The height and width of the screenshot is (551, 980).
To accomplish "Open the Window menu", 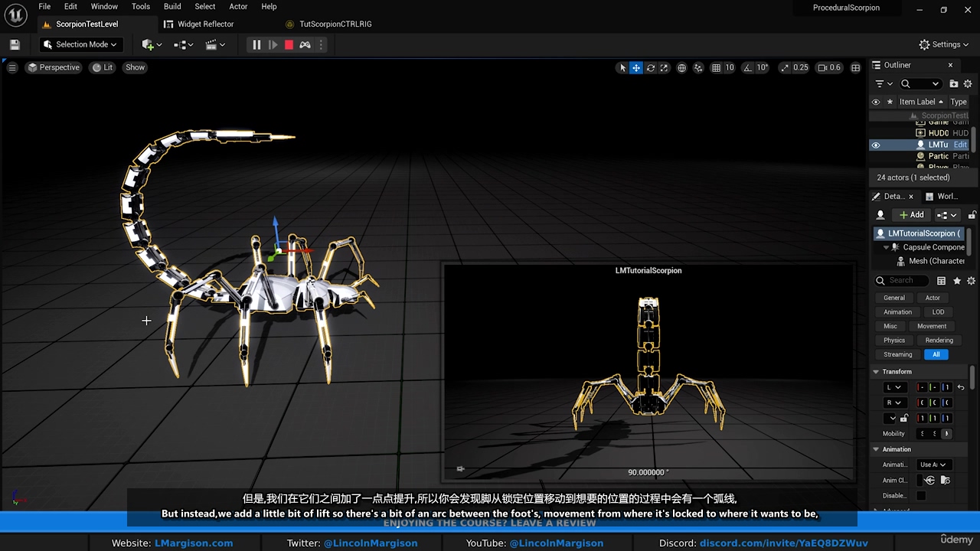I will tap(104, 6).
